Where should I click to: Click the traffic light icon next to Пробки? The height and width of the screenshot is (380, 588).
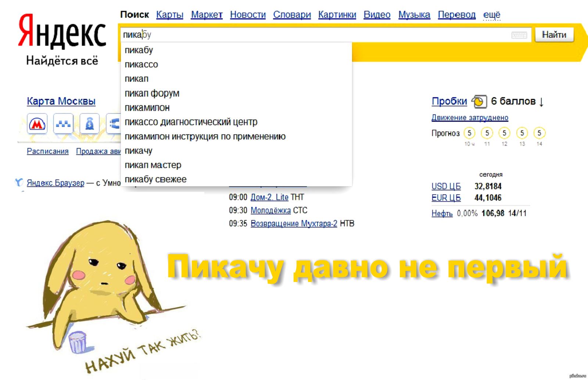[479, 101]
